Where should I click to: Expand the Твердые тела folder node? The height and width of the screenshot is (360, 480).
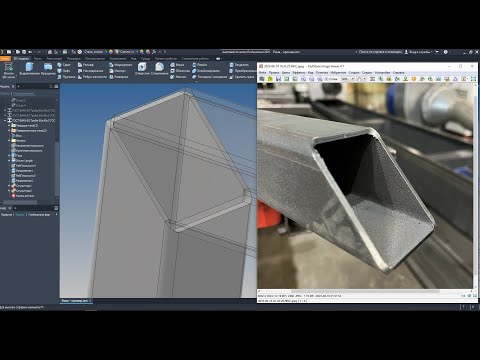tap(9, 126)
